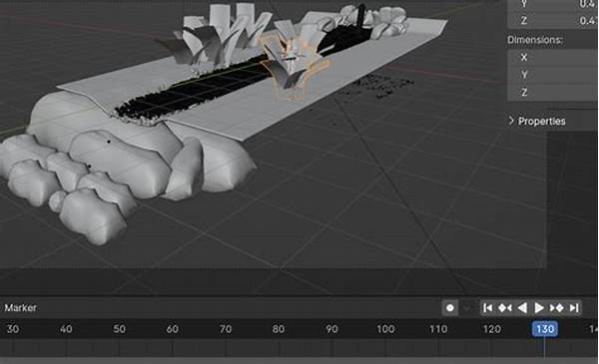Image resolution: width=599 pixels, height=364 pixels.
Task: Click the blue 130 current frame indicator
Action: pyautogui.click(x=545, y=329)
